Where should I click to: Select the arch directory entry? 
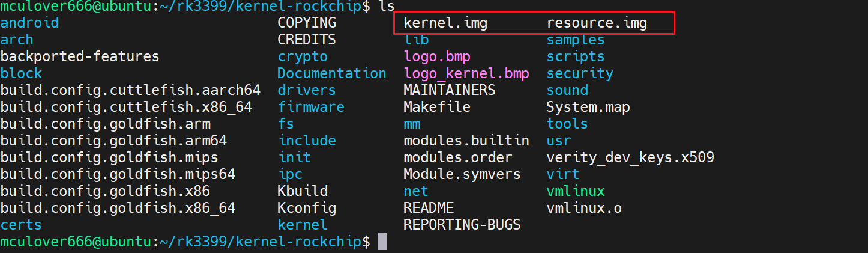pyautogui.click(x=17, y=40)
